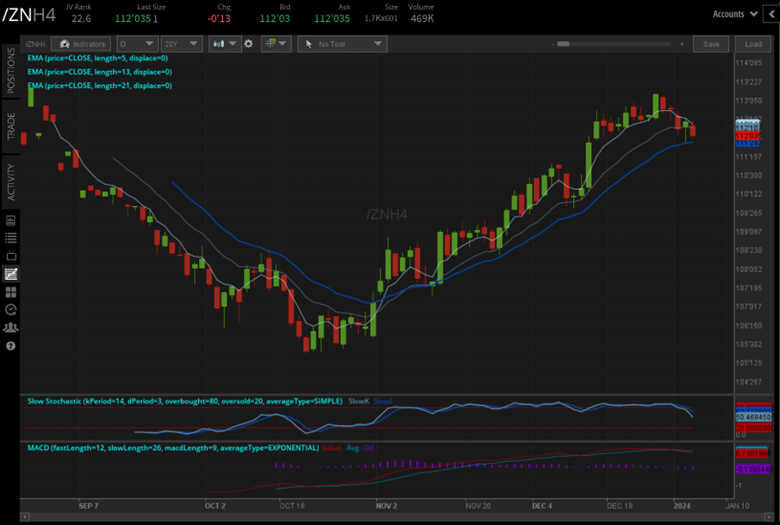Image resolution: width=780 pixels, height=525 pixels.
Task: Click the Save chart button
Action: click(x=711, y=44)
